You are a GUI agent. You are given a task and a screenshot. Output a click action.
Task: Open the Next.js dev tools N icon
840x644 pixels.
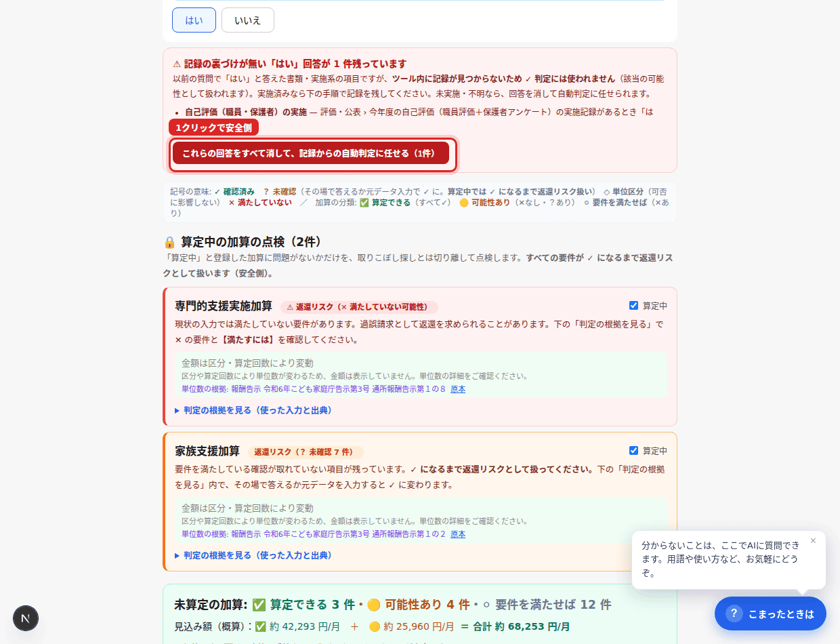26,618
